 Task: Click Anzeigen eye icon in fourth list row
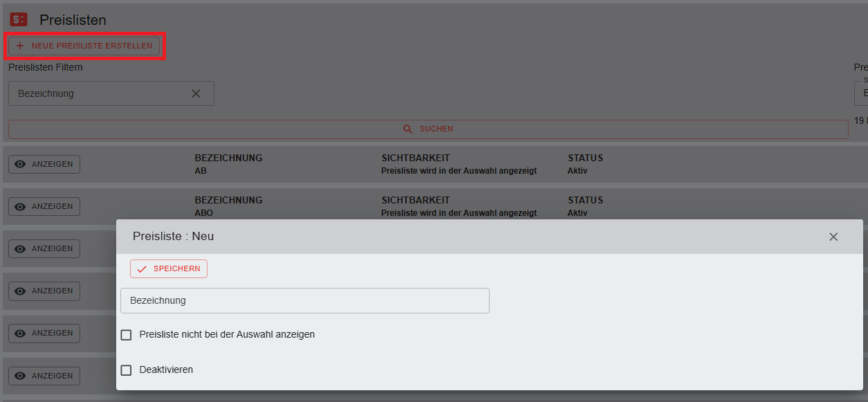point(21,291)
